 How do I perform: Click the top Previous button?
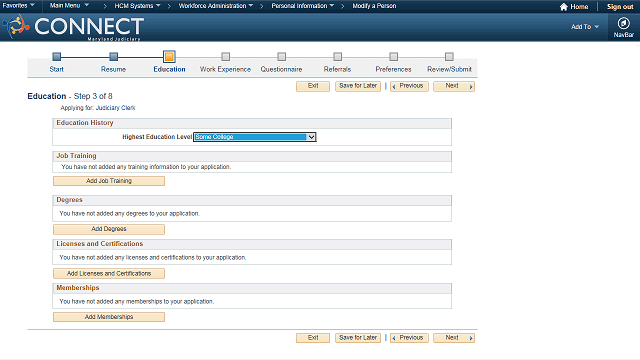pyautogui.click(x=409, y=86)
